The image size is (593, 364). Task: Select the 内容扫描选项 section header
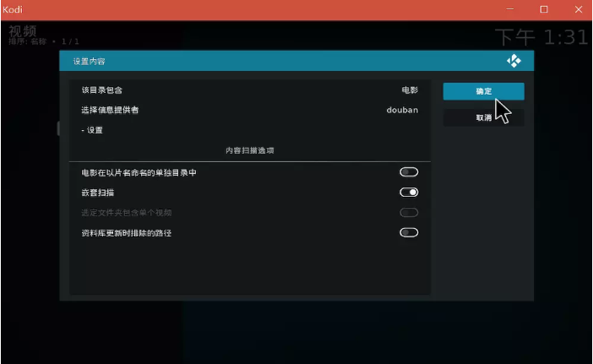point(249,150)
